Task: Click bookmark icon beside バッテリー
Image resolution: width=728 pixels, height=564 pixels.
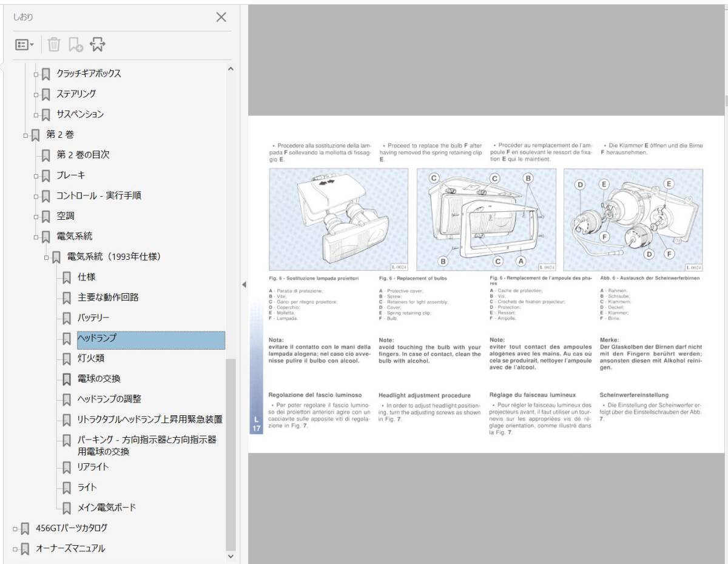Action: [x=67, y=319]
